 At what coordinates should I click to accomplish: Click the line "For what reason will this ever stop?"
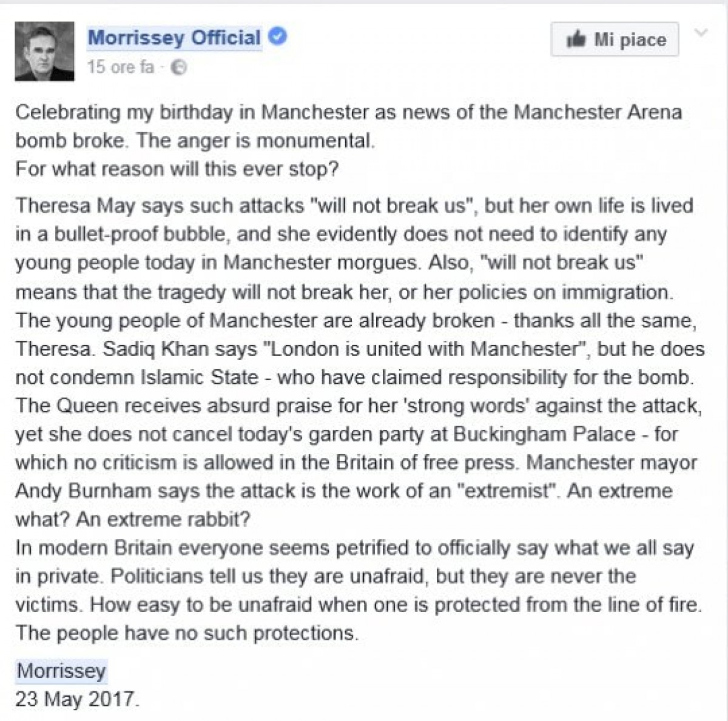point(176,169)
